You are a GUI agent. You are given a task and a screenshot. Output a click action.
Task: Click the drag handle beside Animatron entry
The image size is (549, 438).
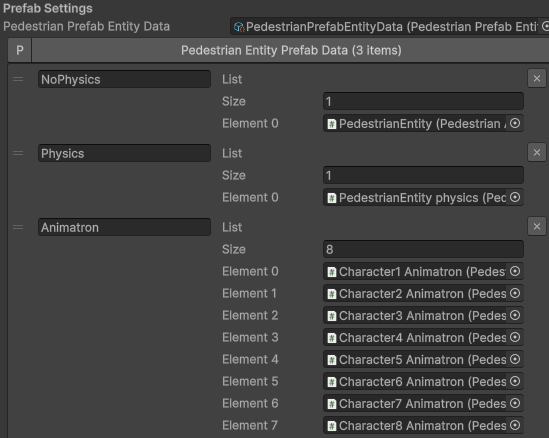(18, 227)
